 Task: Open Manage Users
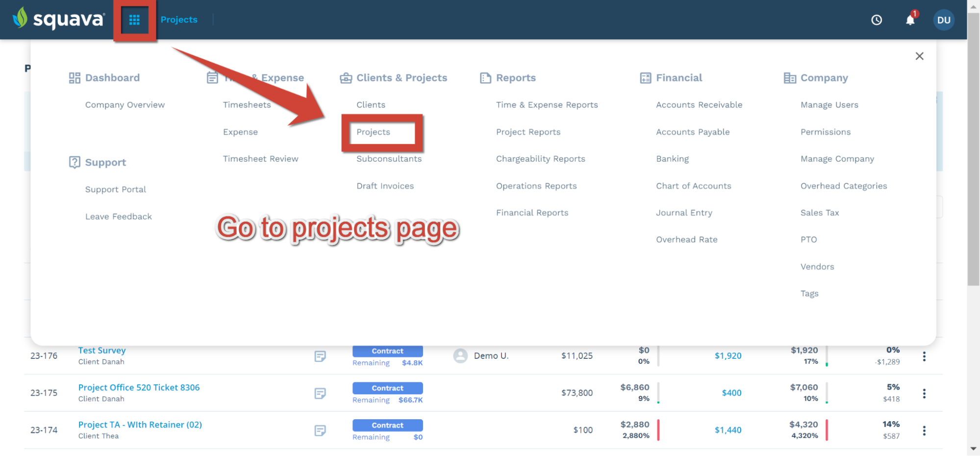pyautogui.click(x=829, y=105)
